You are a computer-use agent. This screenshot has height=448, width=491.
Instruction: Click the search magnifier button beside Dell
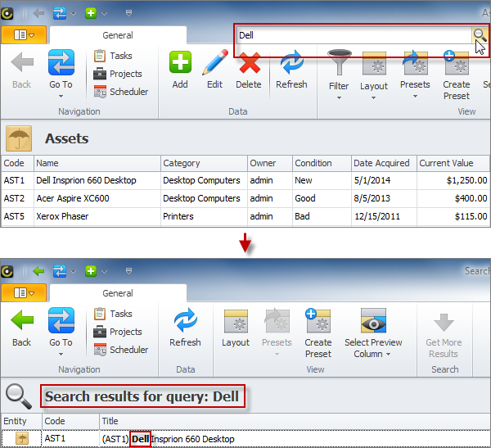[480, 35]
